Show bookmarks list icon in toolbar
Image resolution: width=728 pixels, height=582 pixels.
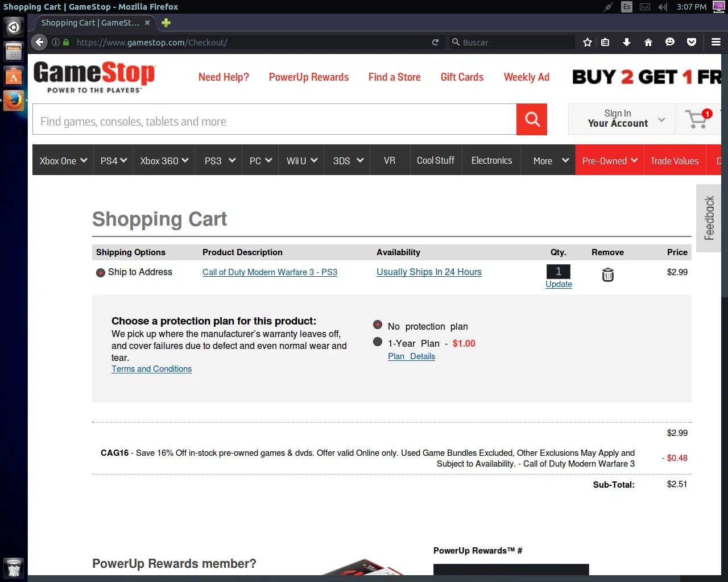click(x=605, y=42)
